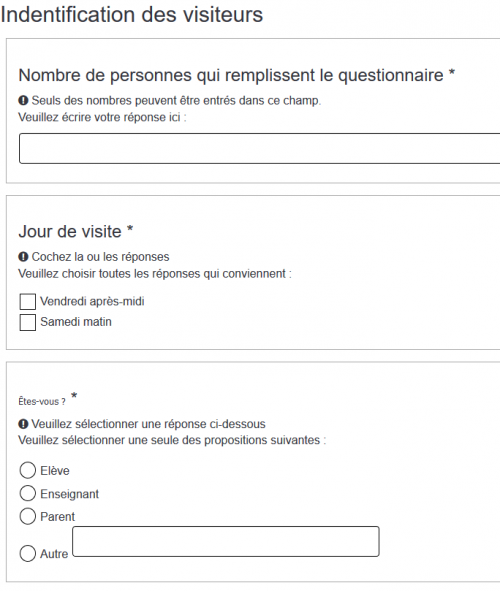Click the 'Veuillez sélectionner une seule des propositions' instruction
The width and height of the screenshot is (500, 591).
[x=172, y=440]
